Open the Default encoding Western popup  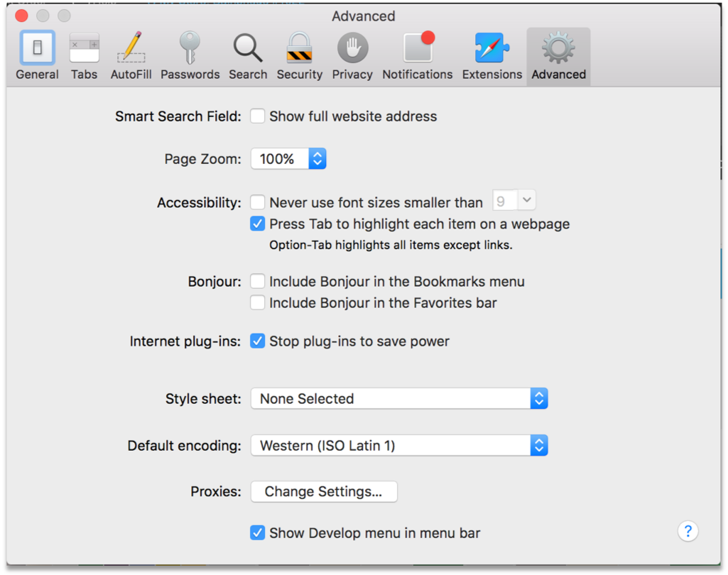(399, 446)
